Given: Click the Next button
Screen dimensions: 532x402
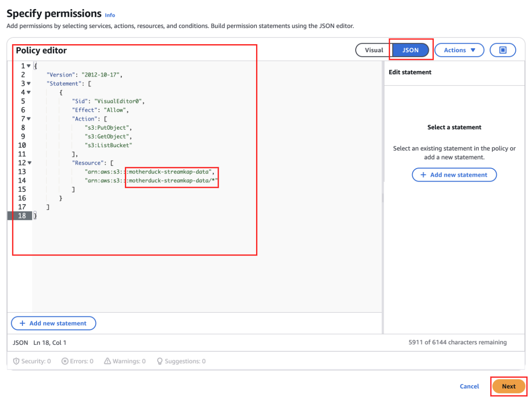Looking at the screenshot, I should (x=509, y=386).
